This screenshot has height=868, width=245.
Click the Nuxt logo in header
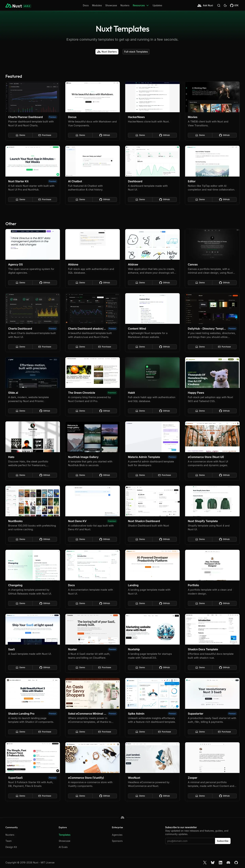pos(13,6)
